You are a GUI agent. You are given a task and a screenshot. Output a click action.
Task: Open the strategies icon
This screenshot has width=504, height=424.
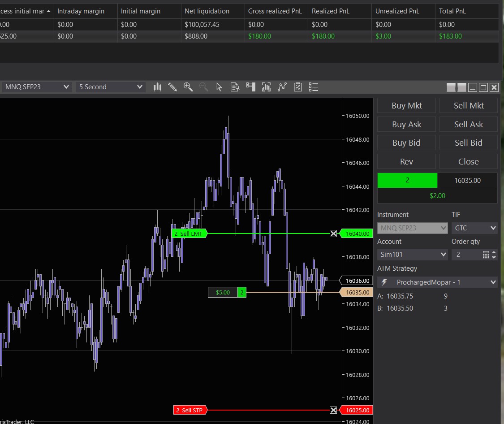[x=282, y=87]
